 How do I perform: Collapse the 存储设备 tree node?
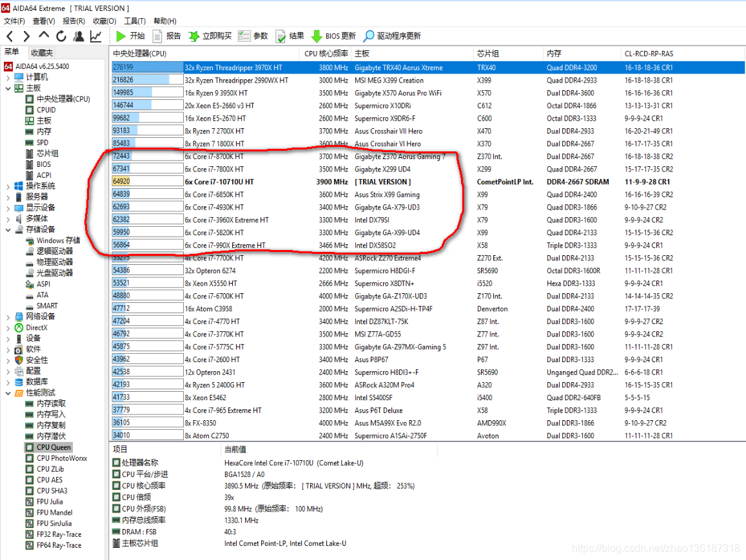tap(8, 230)
